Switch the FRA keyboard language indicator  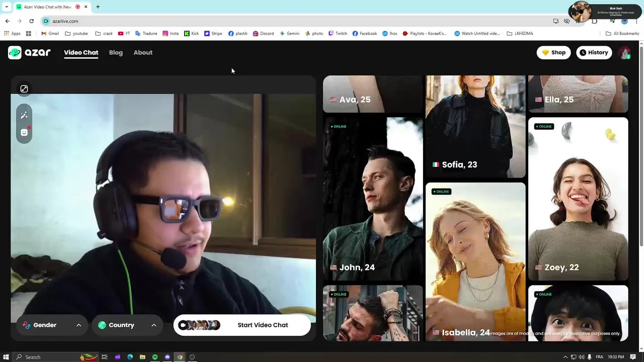pos(599,357)
